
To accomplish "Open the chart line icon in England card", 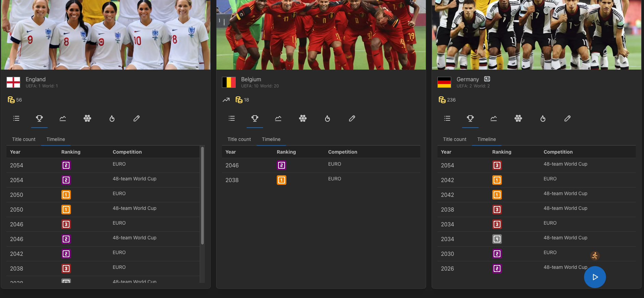I will 63,118.
